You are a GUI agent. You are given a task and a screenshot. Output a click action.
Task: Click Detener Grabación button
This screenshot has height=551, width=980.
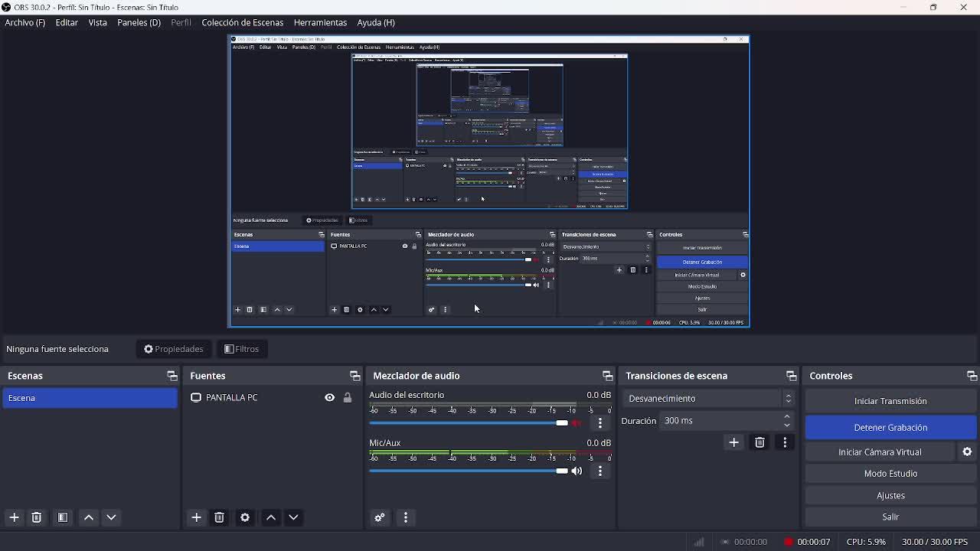pyautogui.click(x=890, y=428)
